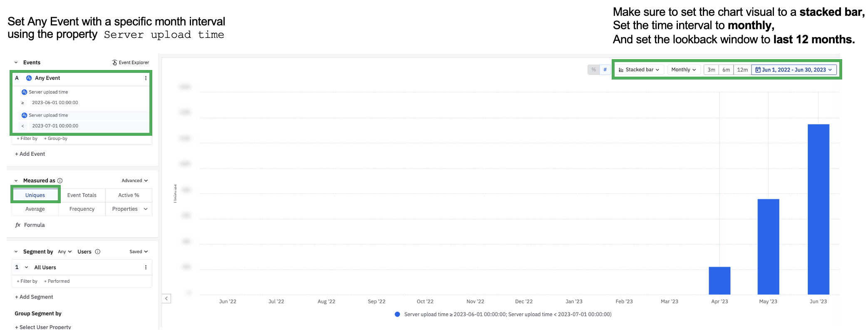Click the Users info icon
868x334 pixels.
(98, 252)
